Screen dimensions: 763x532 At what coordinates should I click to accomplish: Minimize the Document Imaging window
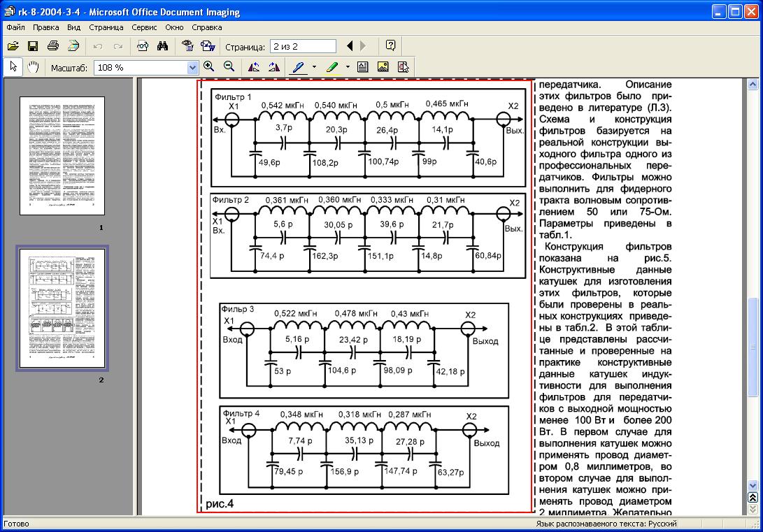(719, 12)
